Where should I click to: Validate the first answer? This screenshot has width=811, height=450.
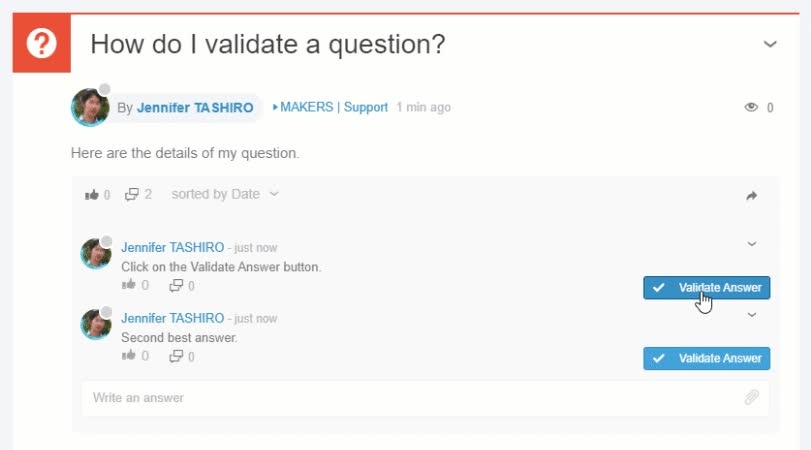[x=706, y=288]
